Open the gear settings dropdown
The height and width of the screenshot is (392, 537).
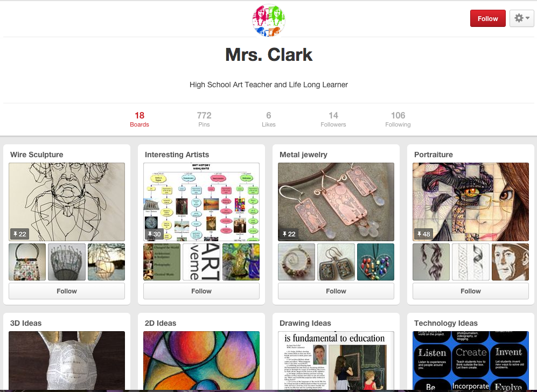(521, 18)
